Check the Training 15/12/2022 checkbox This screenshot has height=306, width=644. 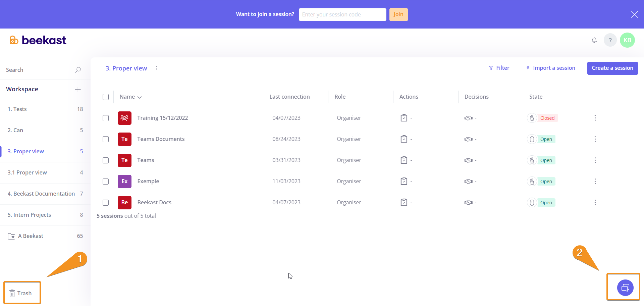[x=106, y=118]
